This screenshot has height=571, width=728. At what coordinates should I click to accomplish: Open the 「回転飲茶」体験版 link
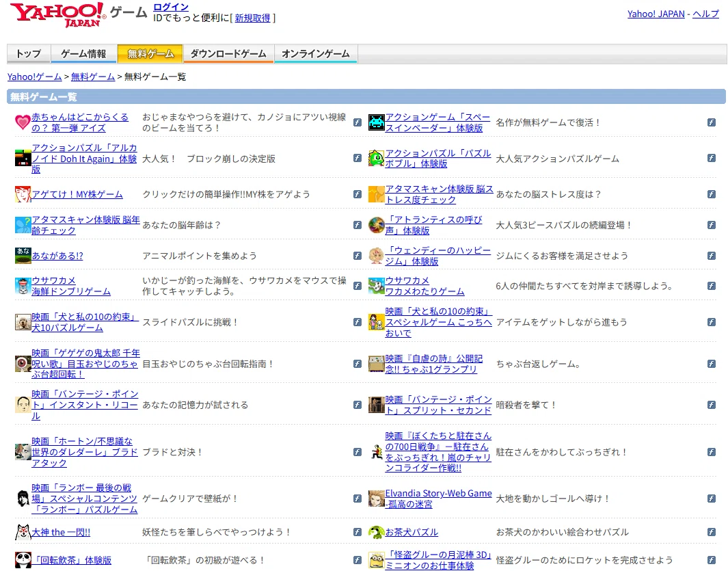click(x=72, y=560)
